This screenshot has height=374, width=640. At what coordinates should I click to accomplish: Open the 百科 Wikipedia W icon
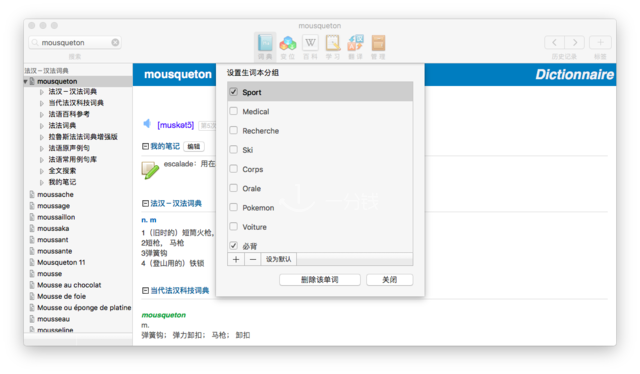point(311,42)
